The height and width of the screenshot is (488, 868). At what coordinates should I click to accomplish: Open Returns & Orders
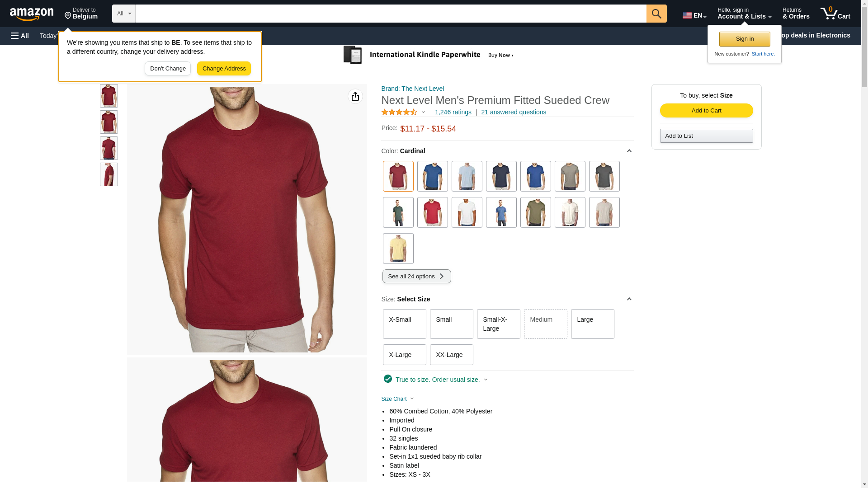(x=796, y=14)
